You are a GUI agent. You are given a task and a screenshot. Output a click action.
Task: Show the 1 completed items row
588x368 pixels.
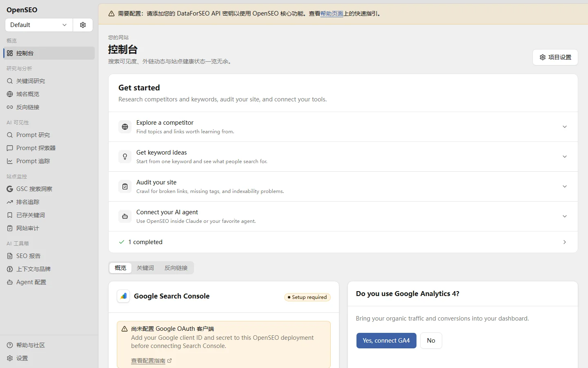click(343, 242)
